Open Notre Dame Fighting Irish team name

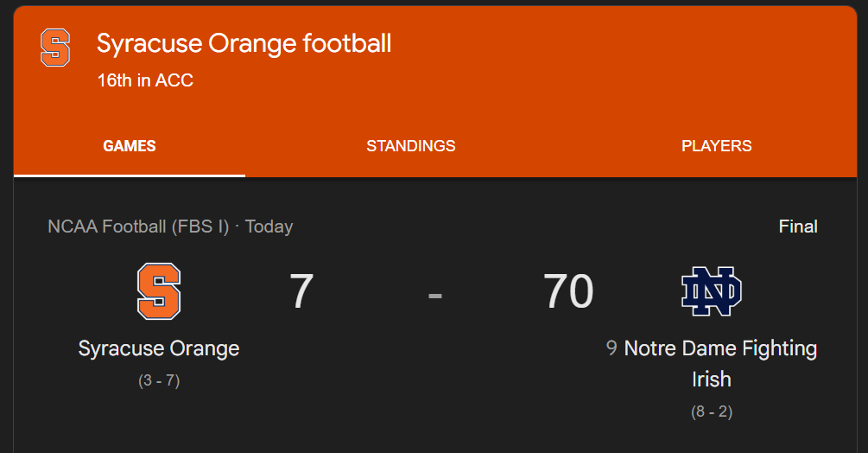[x=719, y=349]
